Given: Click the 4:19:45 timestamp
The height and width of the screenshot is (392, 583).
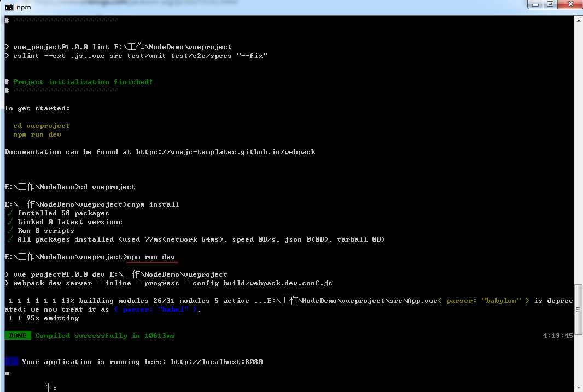Looking at the screenshot, I should [558, 336].
